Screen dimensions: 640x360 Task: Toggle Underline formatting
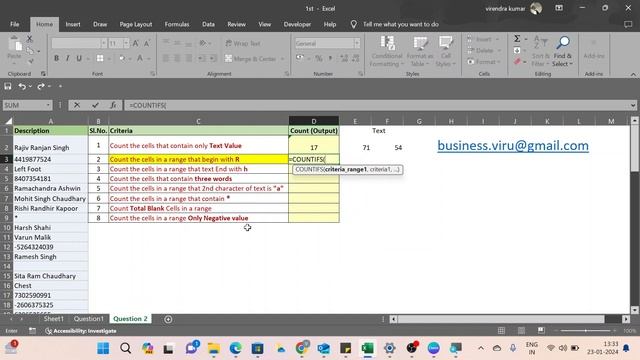click(79, 58)
